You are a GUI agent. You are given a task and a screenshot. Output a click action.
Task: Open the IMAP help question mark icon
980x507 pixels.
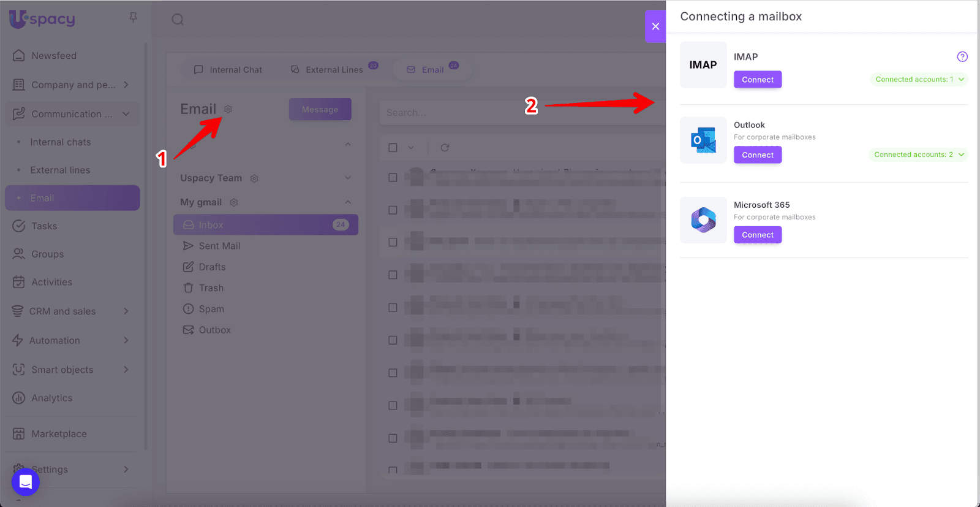962,57
